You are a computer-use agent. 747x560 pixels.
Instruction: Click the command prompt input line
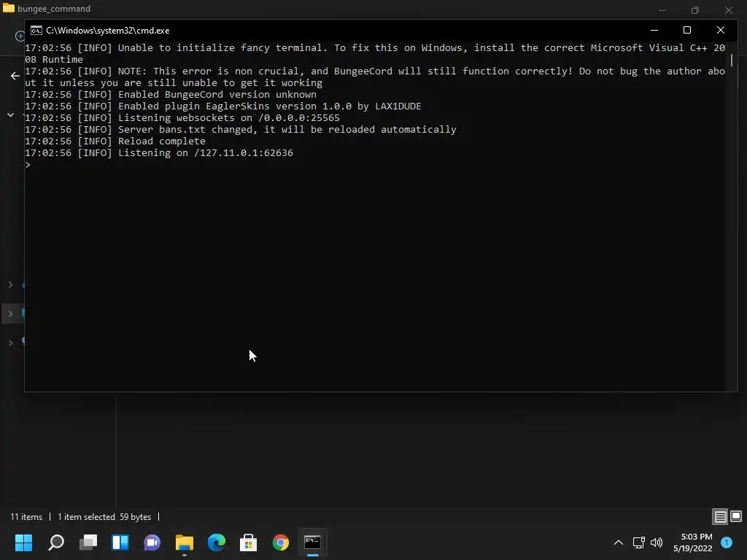click(376, 164)
